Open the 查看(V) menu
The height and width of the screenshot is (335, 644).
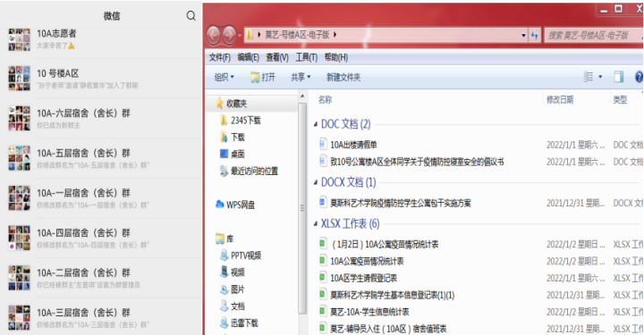[277, 57]
